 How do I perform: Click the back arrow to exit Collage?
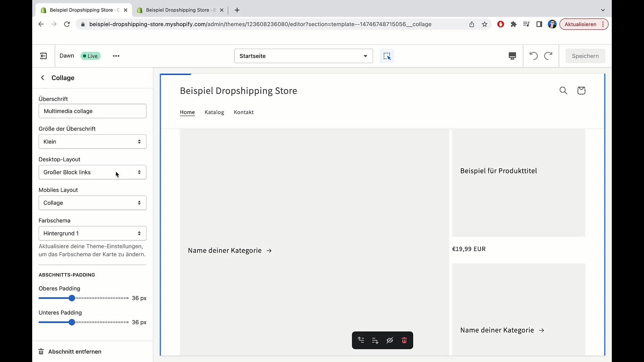coord(43,77)
